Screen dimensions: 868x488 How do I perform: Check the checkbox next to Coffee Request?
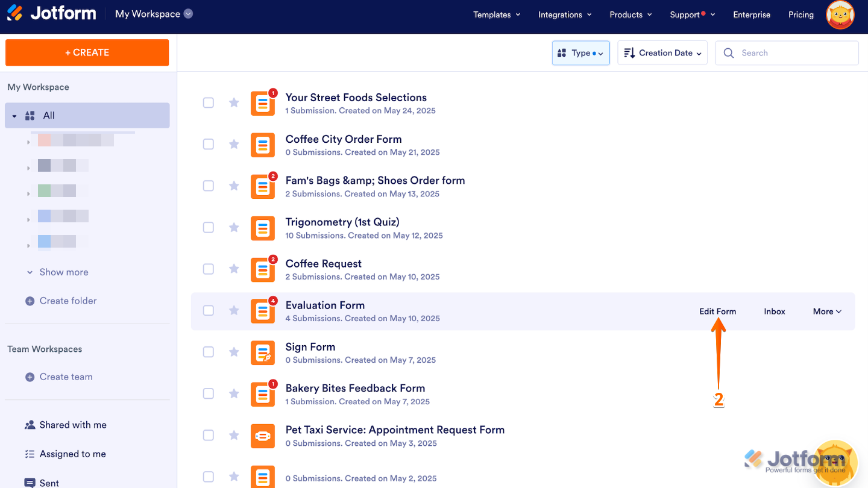point(208,269)
